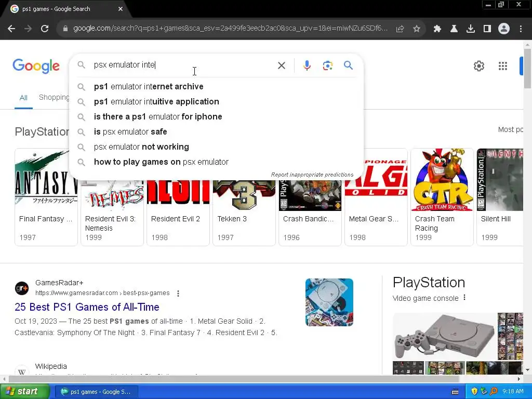Toggle the Chrome side panel

click(x=487, y=29)
